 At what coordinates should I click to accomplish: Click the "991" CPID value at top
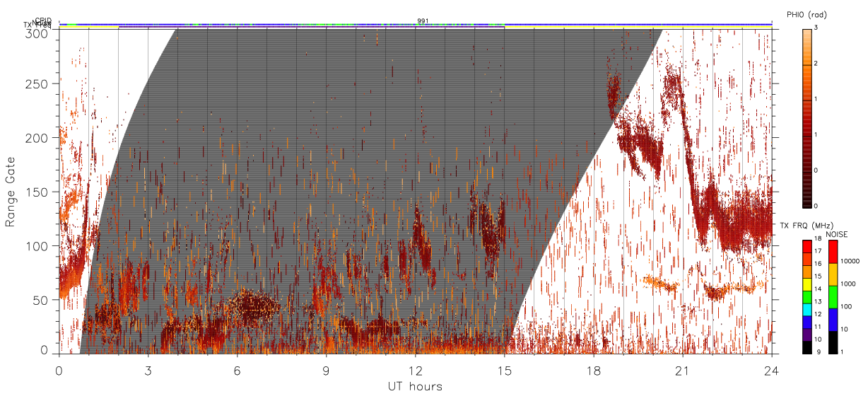coord(423,21)
